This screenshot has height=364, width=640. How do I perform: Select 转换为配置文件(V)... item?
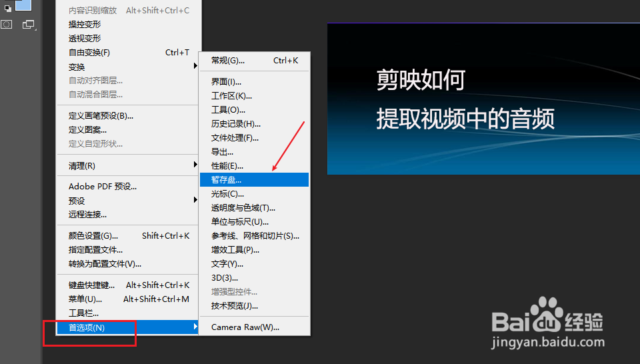[x=129, y=264]
